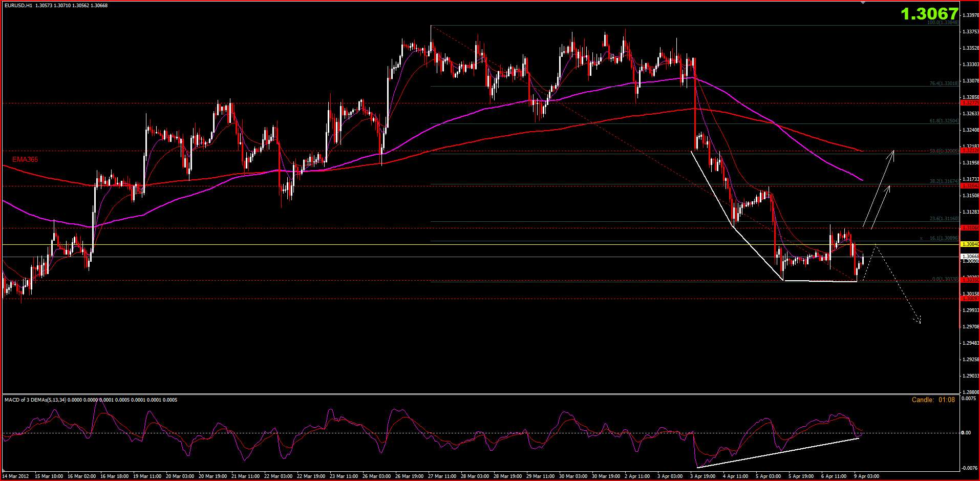Image resolution: width=980 pixels, height=481 pixels.
Task: Click the yellow 1.30840 price tag
Action: coord(970,244)
